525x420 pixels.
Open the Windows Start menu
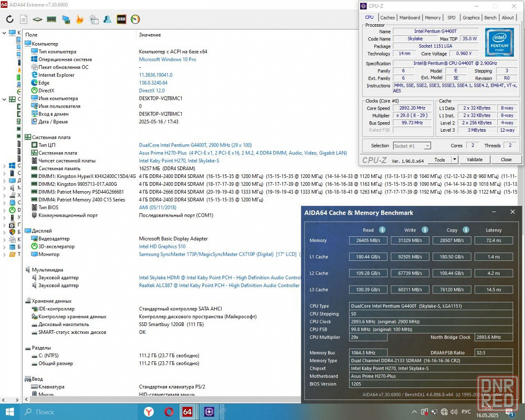click(x=9, y=412)
